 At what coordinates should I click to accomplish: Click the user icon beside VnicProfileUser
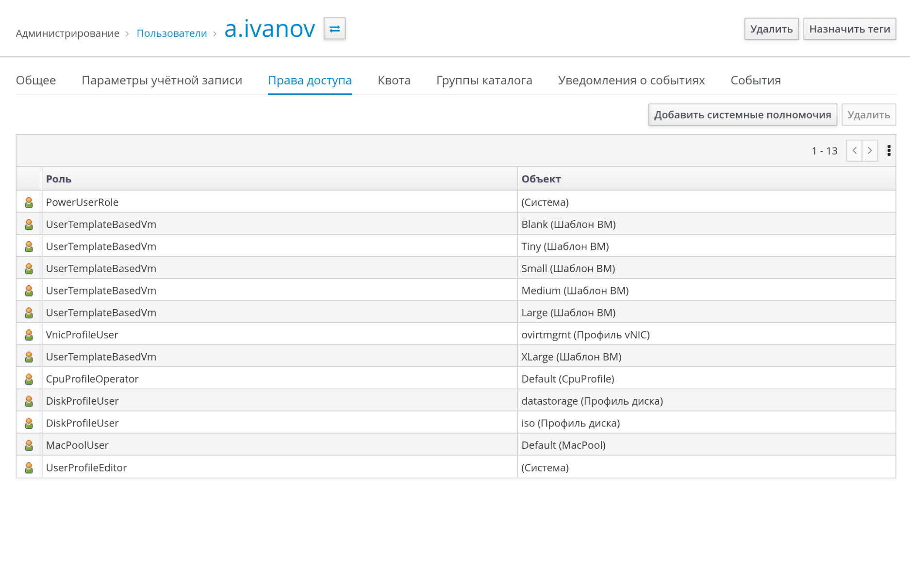point(29,335)
